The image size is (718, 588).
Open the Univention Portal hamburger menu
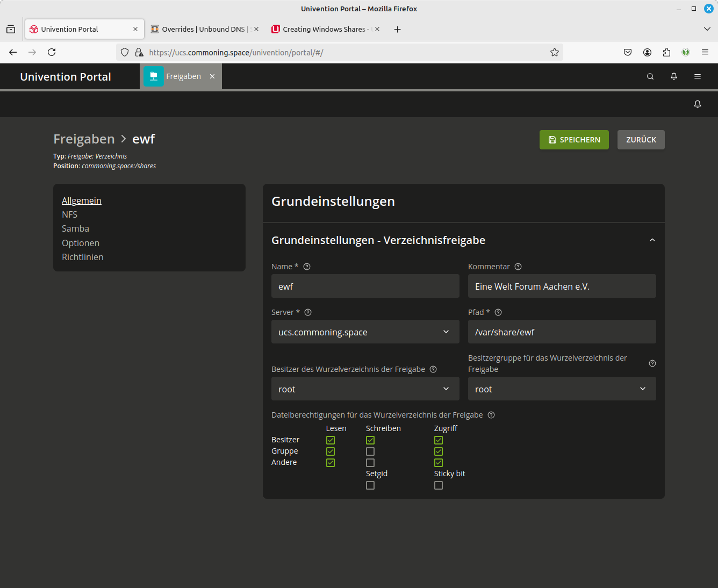click(x=698, y=76)
